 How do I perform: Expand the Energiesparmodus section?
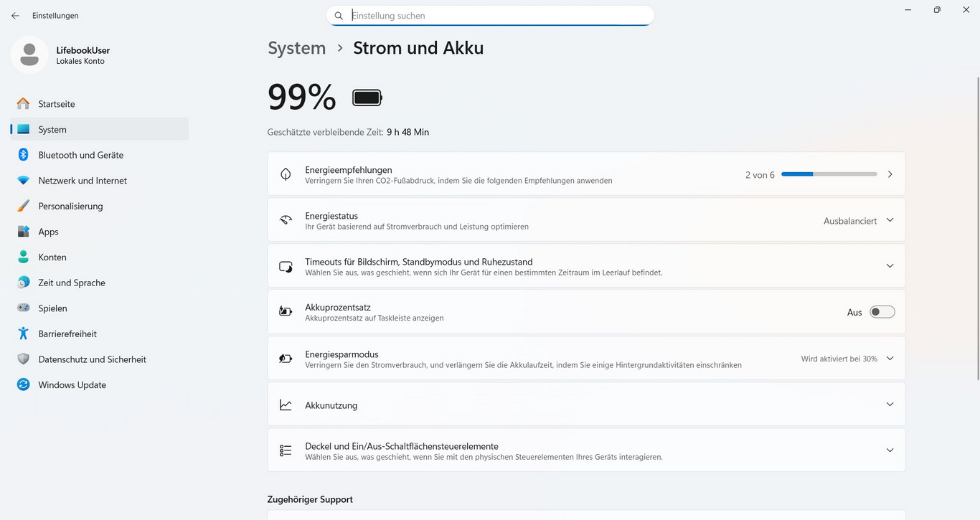890,359
